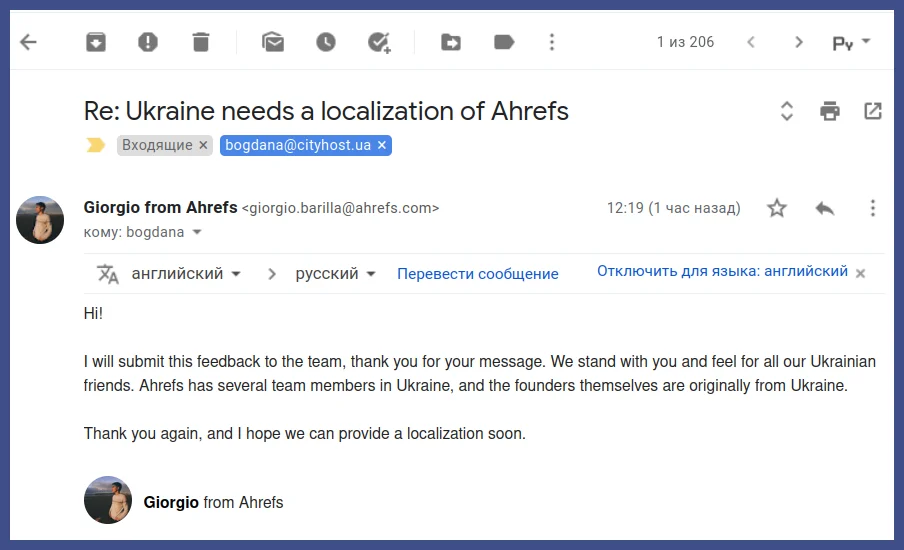Click the Перевести сообщение link
Viewport: 904px width, 550px height.
point(478,274)
